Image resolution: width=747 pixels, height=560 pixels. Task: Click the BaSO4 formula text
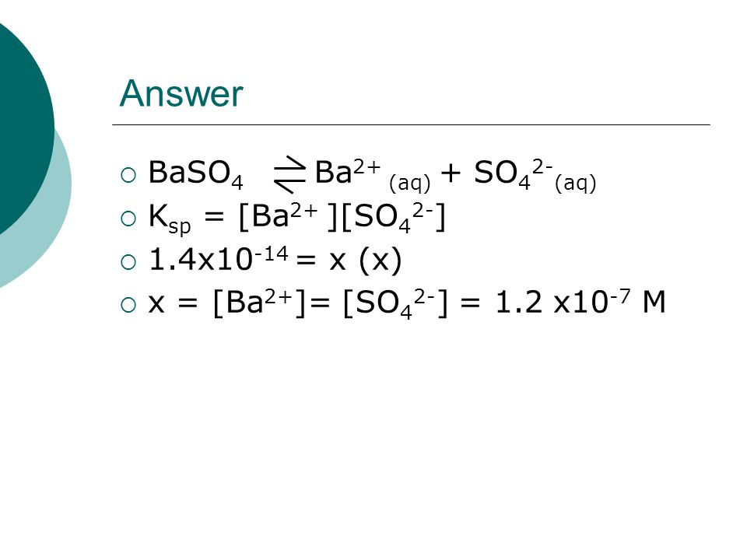tap(196, 174)
